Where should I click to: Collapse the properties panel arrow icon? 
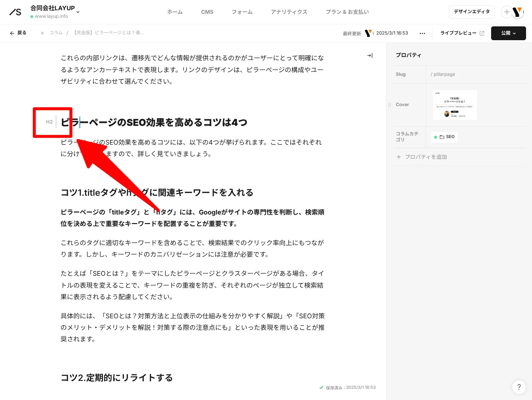tap(370, 56)
